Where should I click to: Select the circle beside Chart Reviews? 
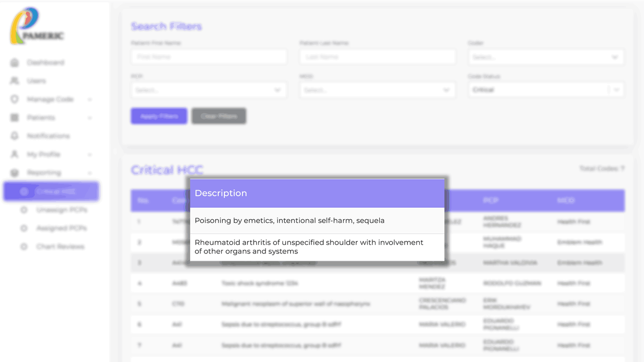(x=24, y=247)
